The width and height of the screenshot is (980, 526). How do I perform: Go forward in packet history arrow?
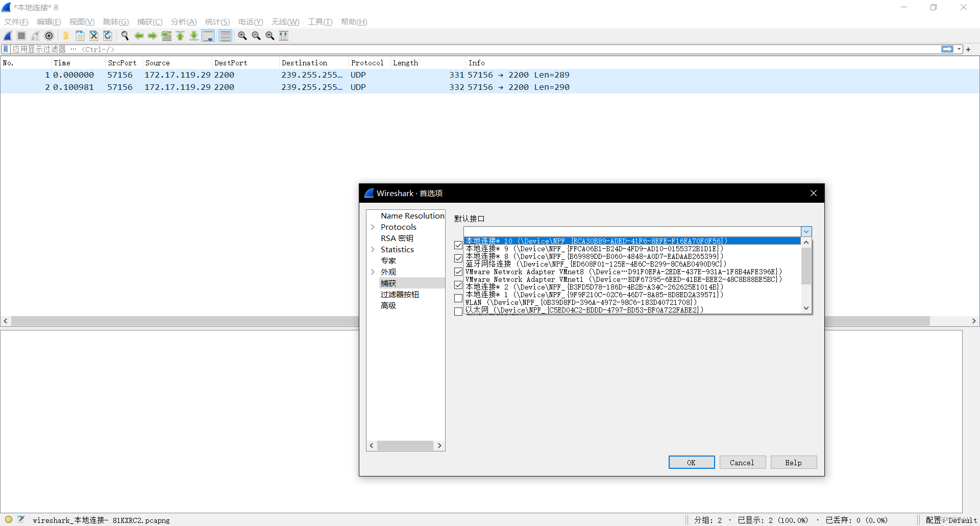point(152,36)
